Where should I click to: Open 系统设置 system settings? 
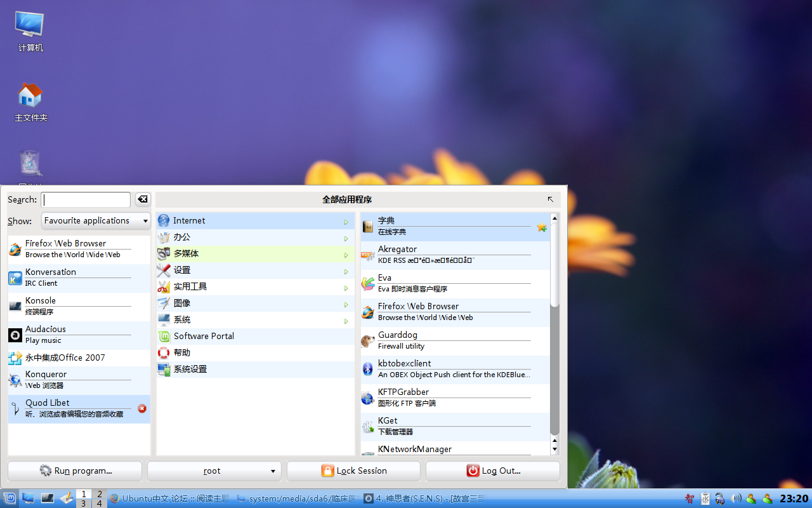point(255,369)
